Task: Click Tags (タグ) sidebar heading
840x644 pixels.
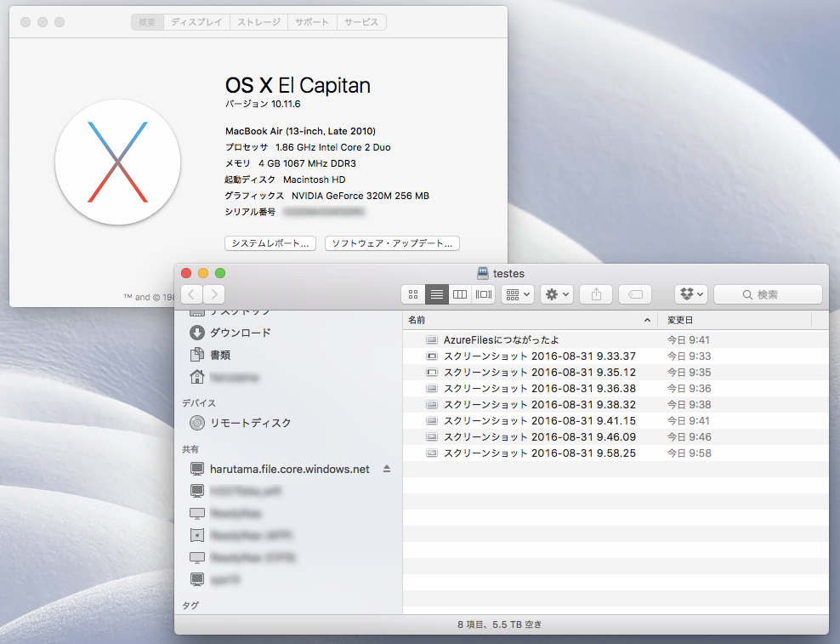Action: click(x=190, y=606)
